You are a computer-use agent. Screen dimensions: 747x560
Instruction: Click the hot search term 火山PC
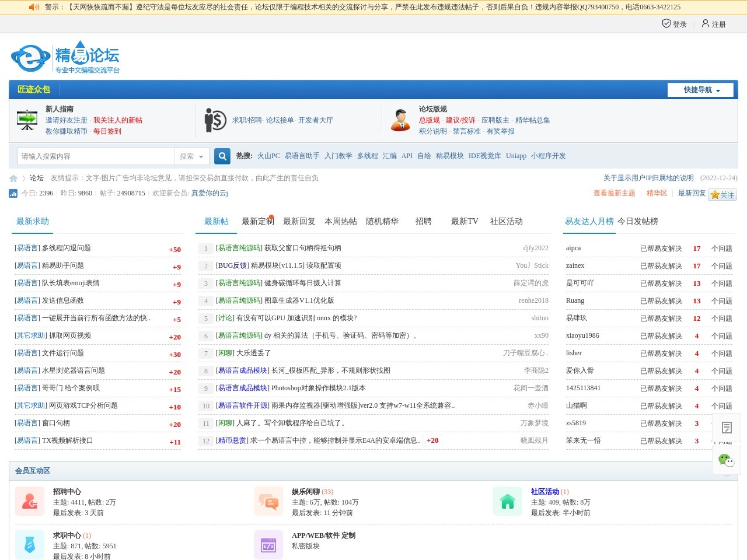[268, 156]
